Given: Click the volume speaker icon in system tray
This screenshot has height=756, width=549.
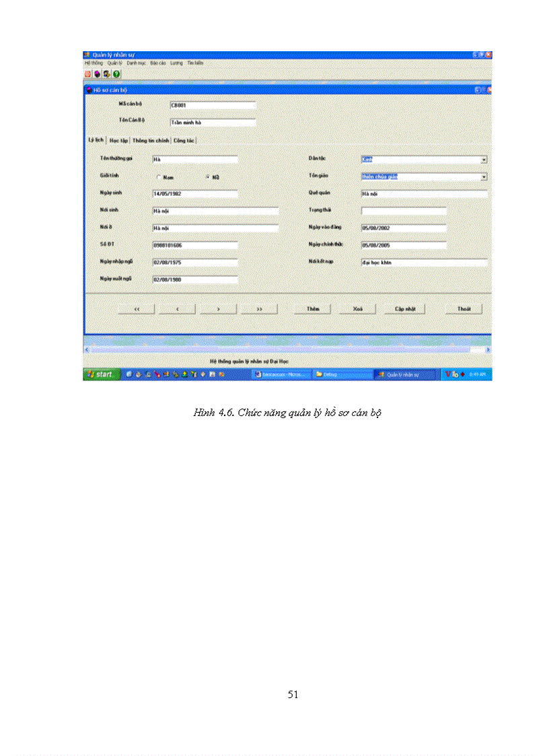Looking at the screenshot, I should click(x=455, y=374).
